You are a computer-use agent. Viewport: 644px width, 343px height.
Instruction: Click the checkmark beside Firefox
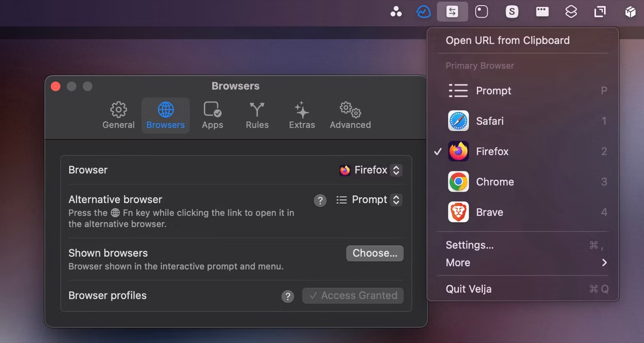click(438, 151)
